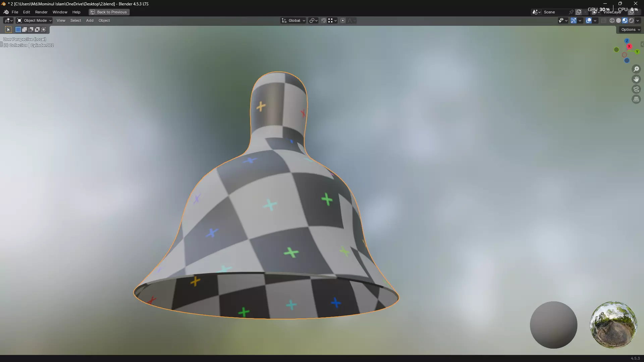
Task: Open the Window menu
Action: [60, 12]
